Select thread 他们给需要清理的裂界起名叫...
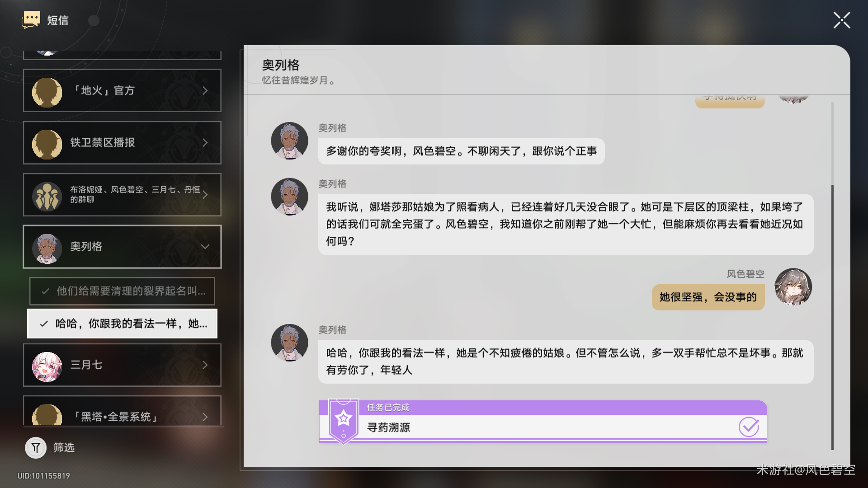868x488 pixels. (122, 291)
